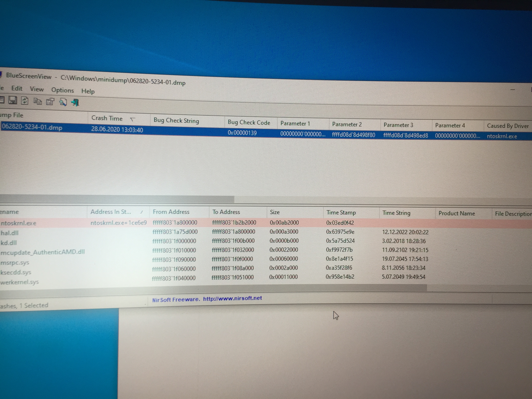Open the Edit menu
The image size is (532, 399).
pyautogui.click(x=17, y=89)
